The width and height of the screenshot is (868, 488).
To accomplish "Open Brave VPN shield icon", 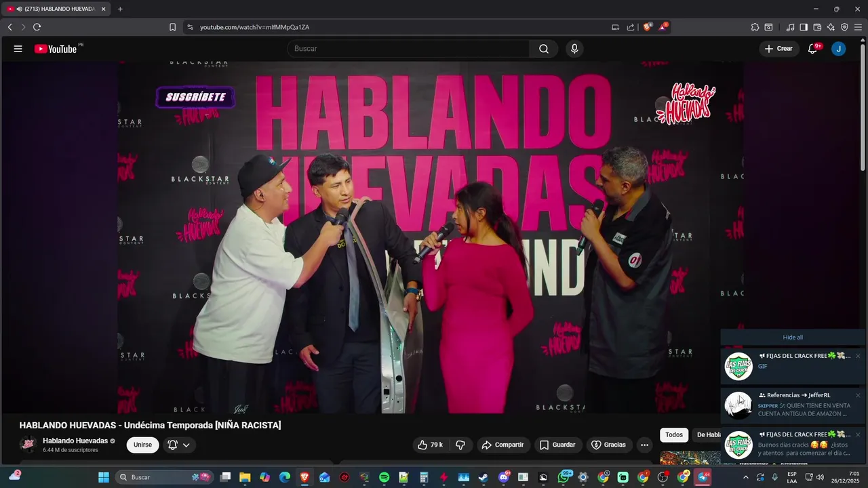I will point(844,27).
